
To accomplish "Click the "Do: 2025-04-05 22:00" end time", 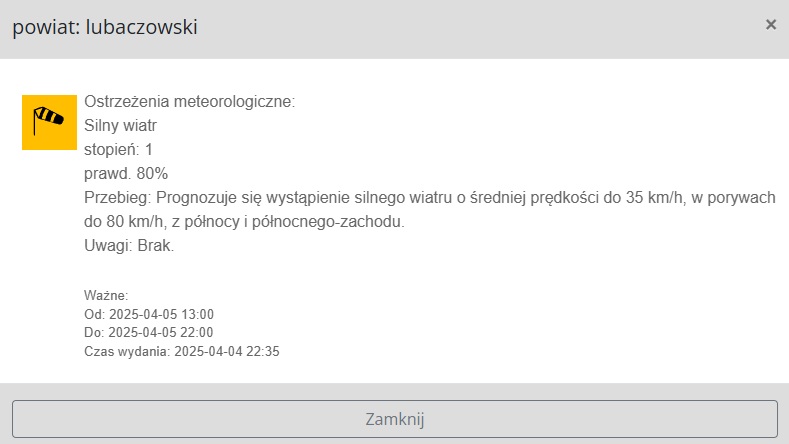I will click(149, 332).
